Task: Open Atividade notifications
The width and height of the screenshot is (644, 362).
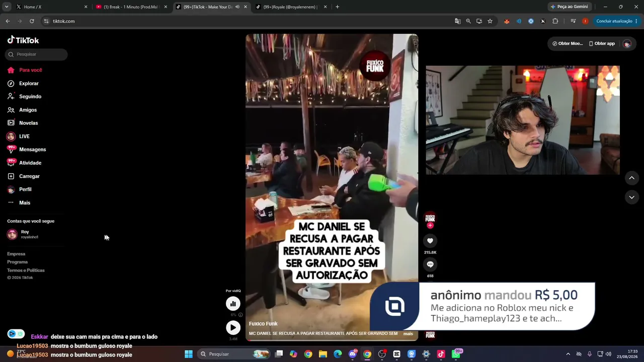Action: 24,163
